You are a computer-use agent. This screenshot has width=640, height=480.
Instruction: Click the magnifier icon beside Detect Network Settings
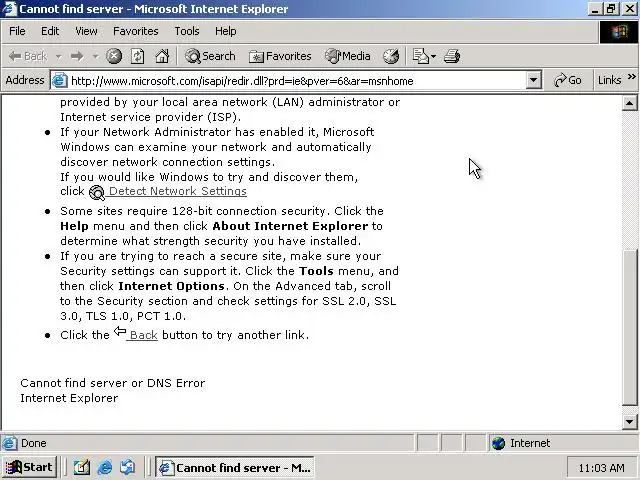[x=97, y=193]
